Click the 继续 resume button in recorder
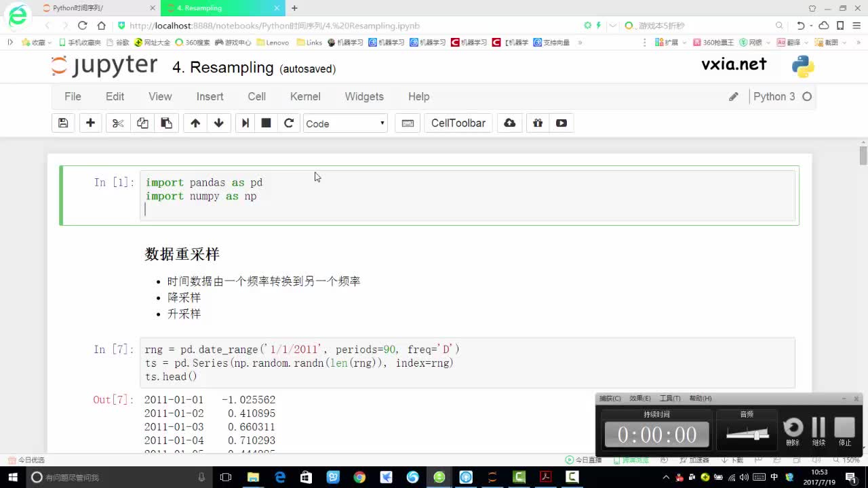This screenshot has width=868, height=488. (818, 432)
